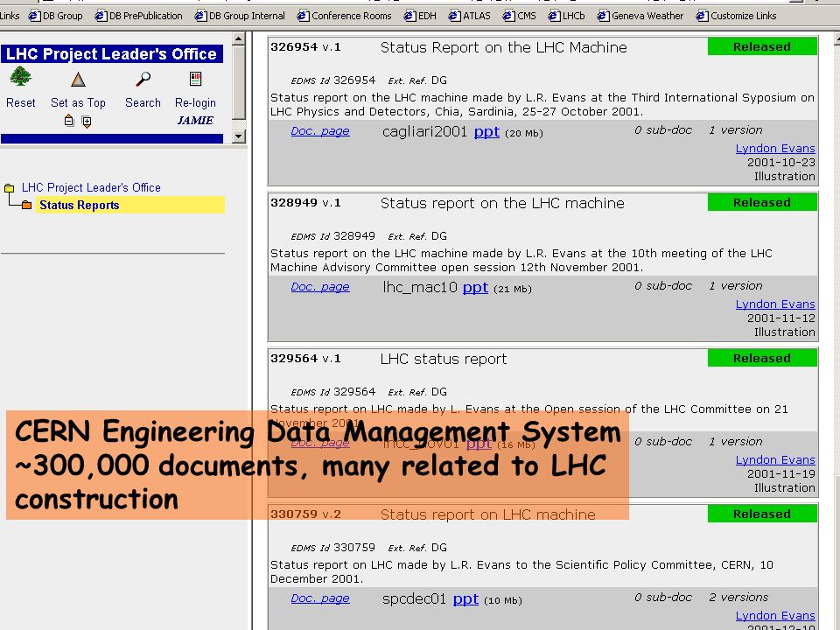Screen dimensions: 840x630
Task: Click the Customize Links page icon
Action: tap(703, 16)
